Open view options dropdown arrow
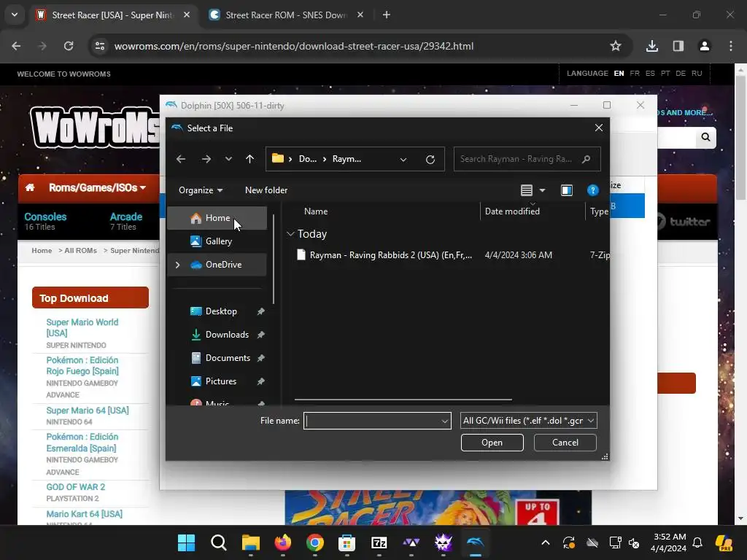The image size is (747, 560). click(542, 190)
